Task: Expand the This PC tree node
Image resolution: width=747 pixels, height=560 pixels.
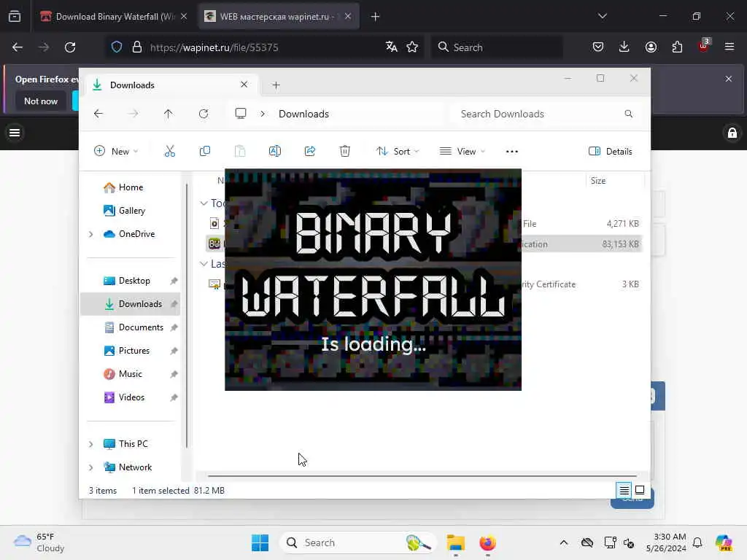Action: (x=91, y=444)
